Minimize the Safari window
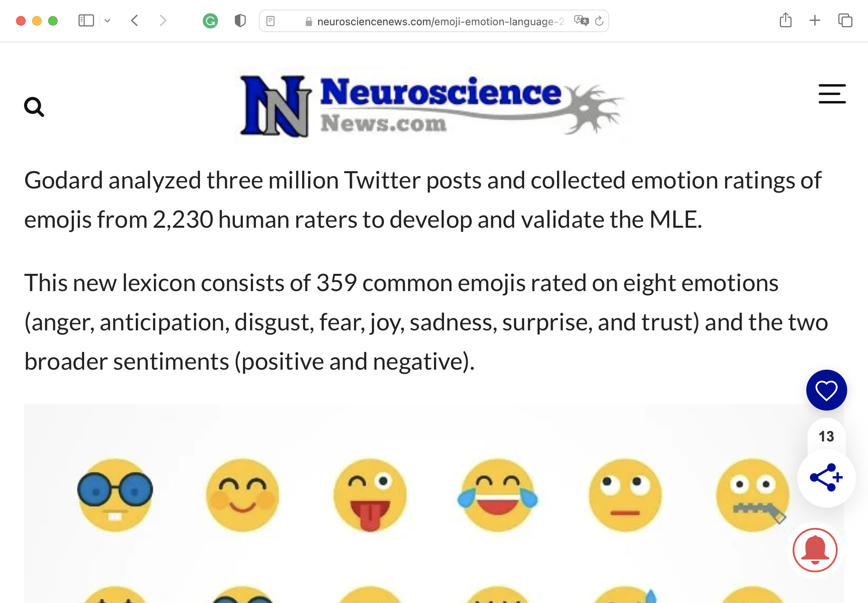The width and height of the screenshot is (868, 603). coord(37,21)
